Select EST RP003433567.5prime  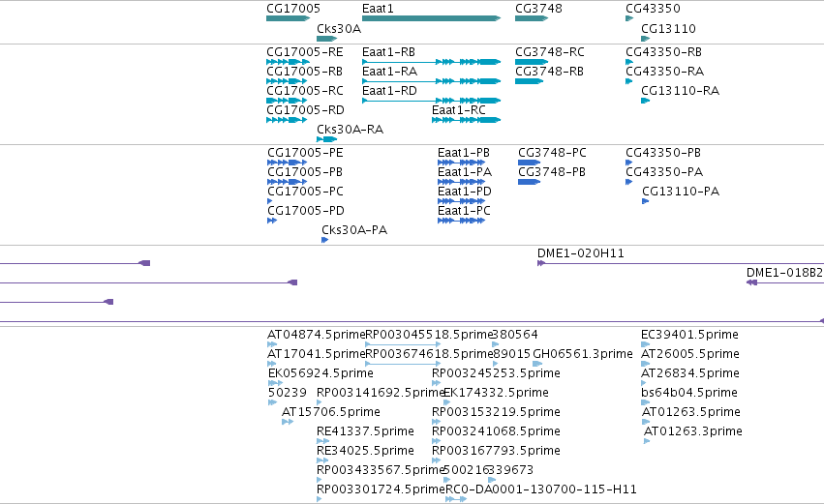click(381, 470)
